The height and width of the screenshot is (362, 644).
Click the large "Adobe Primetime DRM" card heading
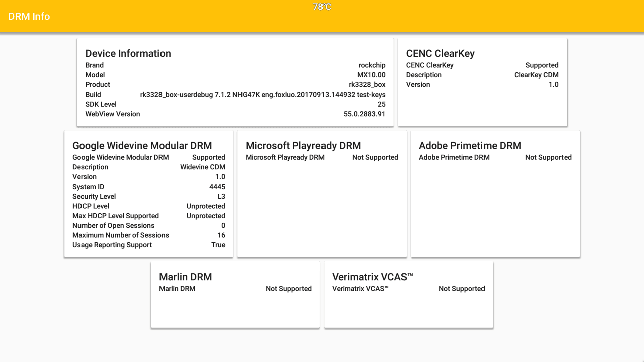[x=470, y=145]
